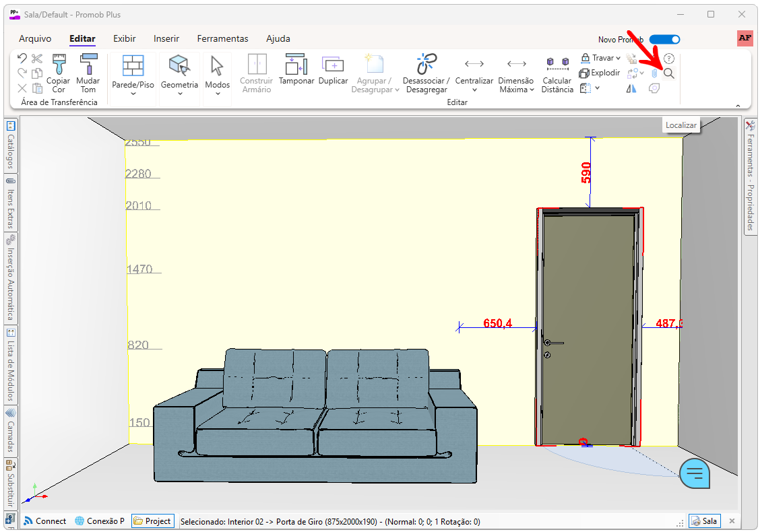The image size is (760, 532).
Task: Click the round blue chat menu button
Action: [x=695, y=473]
